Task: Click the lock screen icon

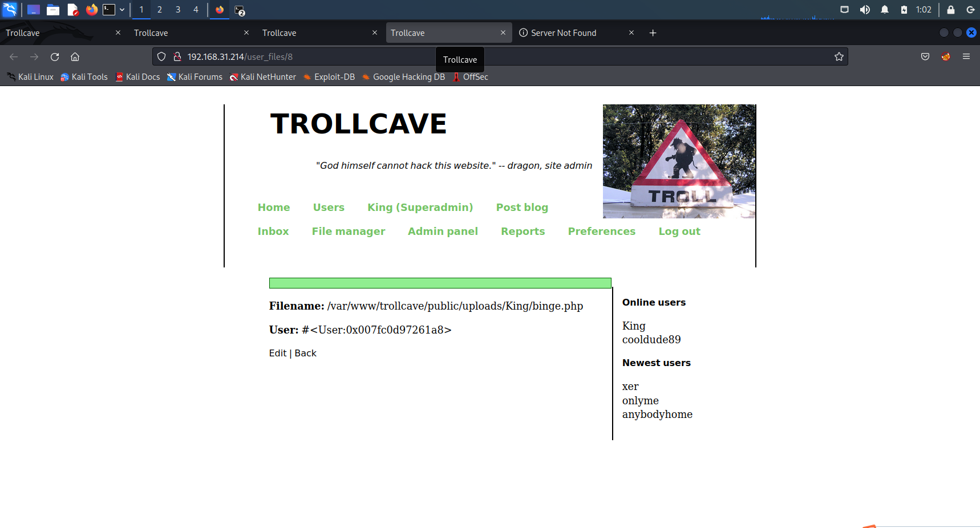Action: pos(951,10)
